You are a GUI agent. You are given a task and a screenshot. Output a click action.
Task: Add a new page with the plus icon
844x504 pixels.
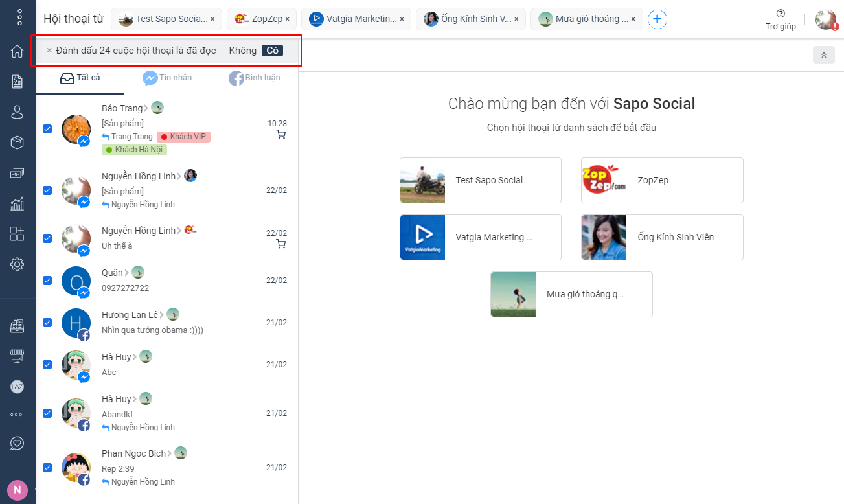pyautogui.click(x=657, y=19)
